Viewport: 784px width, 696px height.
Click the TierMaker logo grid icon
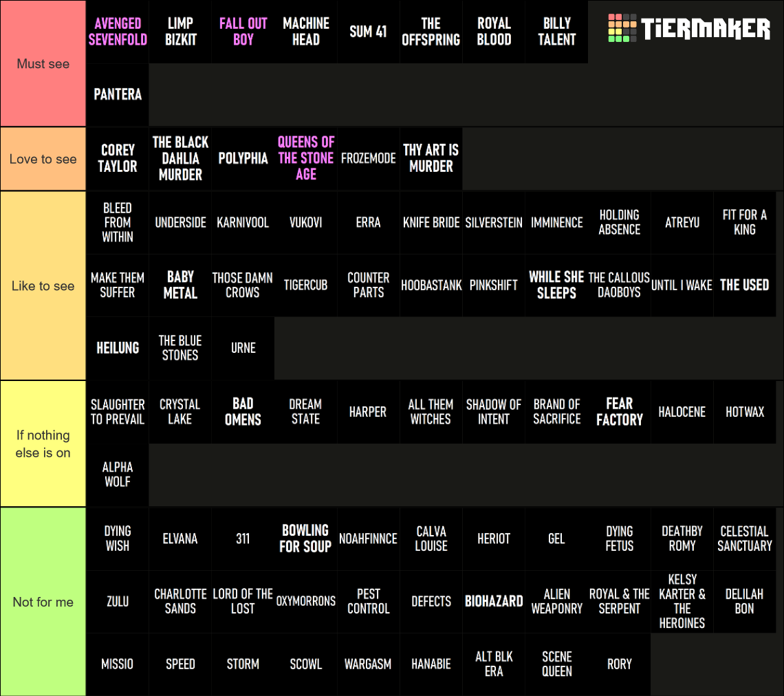point(622,28)
